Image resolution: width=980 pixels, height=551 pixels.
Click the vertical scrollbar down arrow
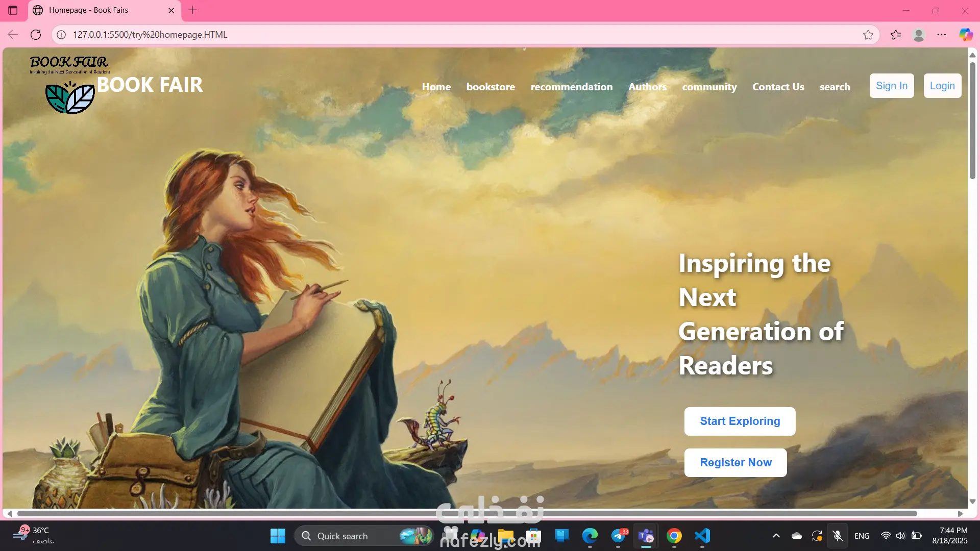tap(972, 502)
